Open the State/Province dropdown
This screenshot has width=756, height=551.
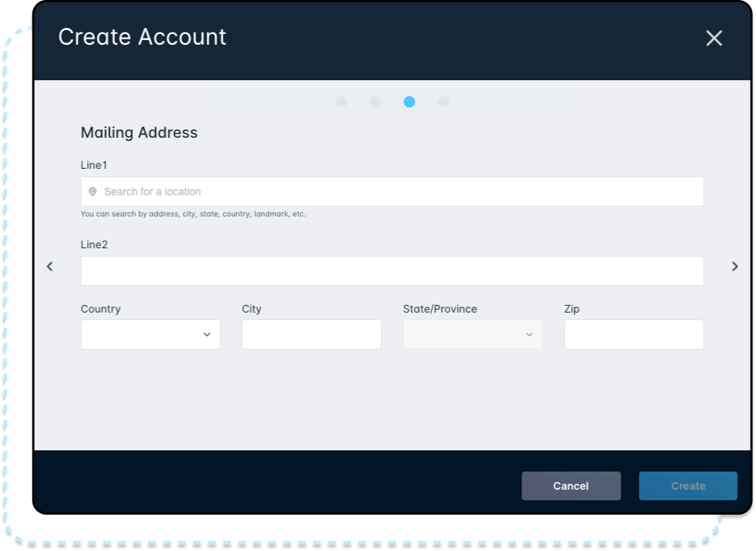(472, 335)
